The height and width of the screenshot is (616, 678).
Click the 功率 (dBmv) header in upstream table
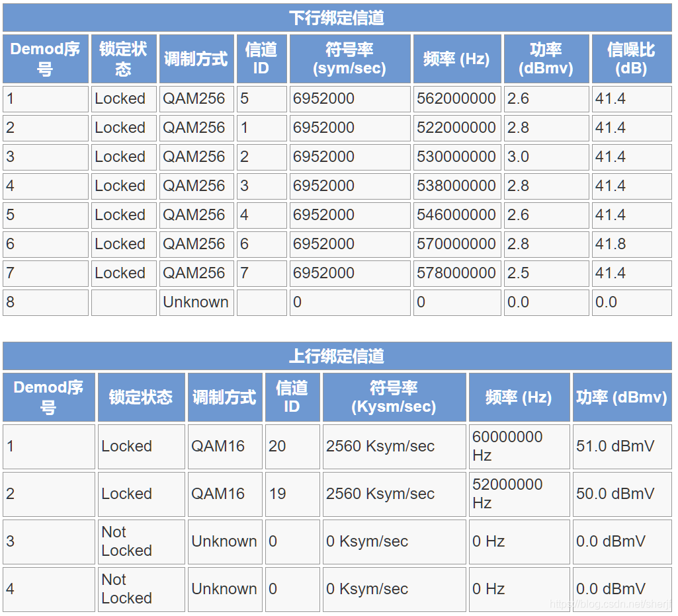pyautogui.click(x=621, y=397)
